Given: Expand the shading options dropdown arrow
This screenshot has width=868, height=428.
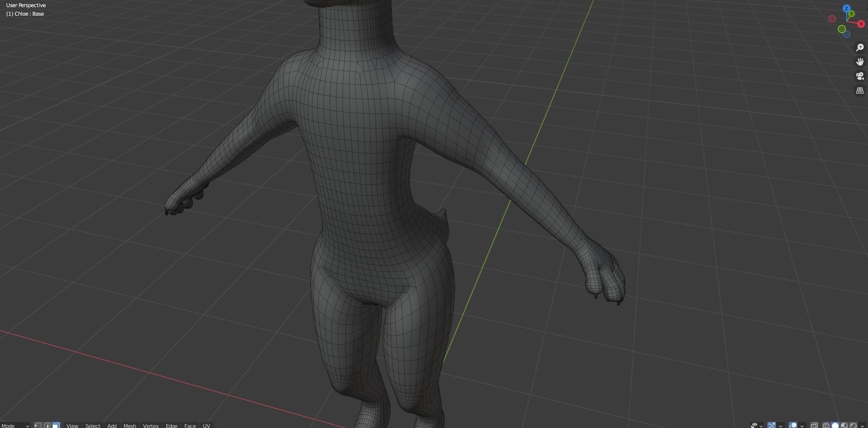Looking at the screenshot, I should tap(862, 425).
